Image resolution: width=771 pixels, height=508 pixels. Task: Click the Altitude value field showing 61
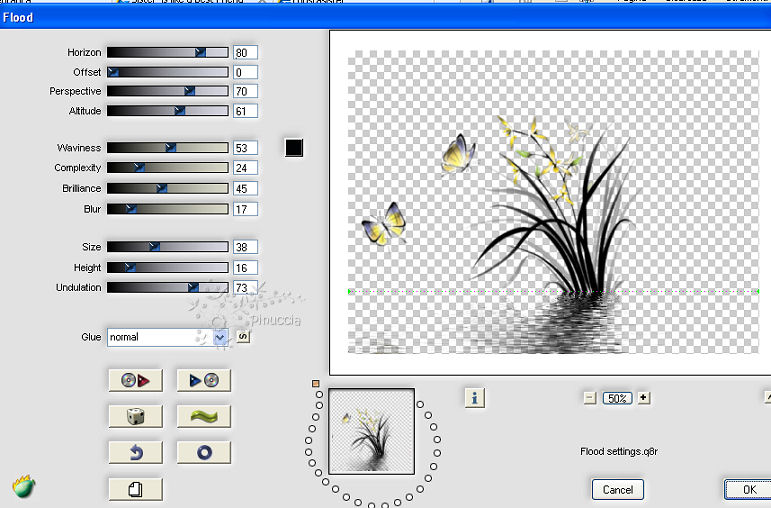[245, 111]
